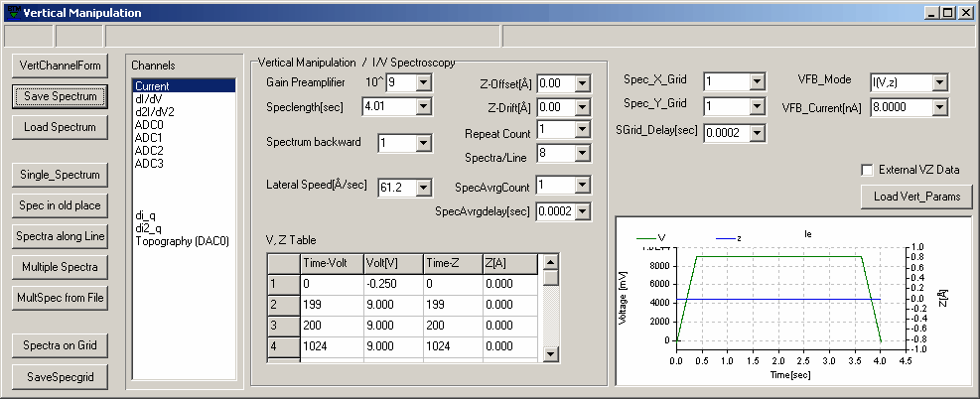Screen dimensions: 980x399
Task: Click inside the Speclength value field 4.01
Action: [389, 107]
